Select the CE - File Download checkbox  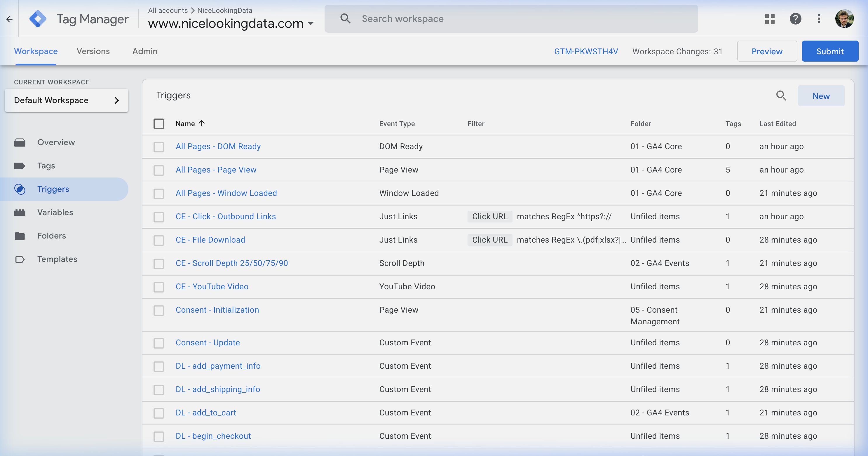tap(159, 240)
